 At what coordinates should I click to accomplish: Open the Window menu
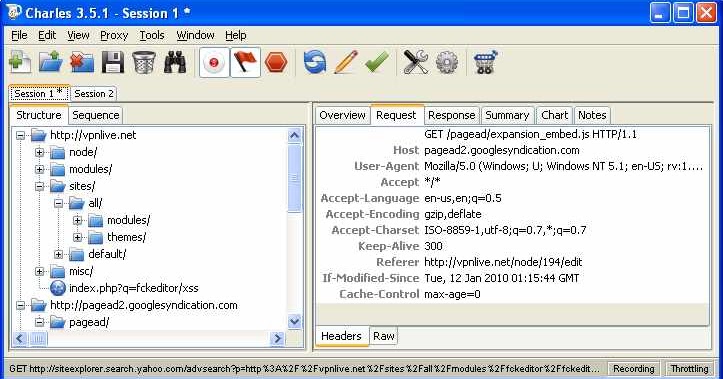pyautogui.click(x=195, y=35)
